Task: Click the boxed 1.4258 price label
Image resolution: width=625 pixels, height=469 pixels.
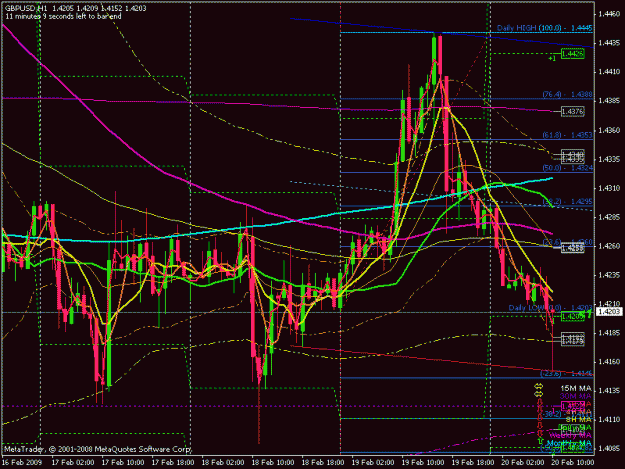Action: point(572,249)
